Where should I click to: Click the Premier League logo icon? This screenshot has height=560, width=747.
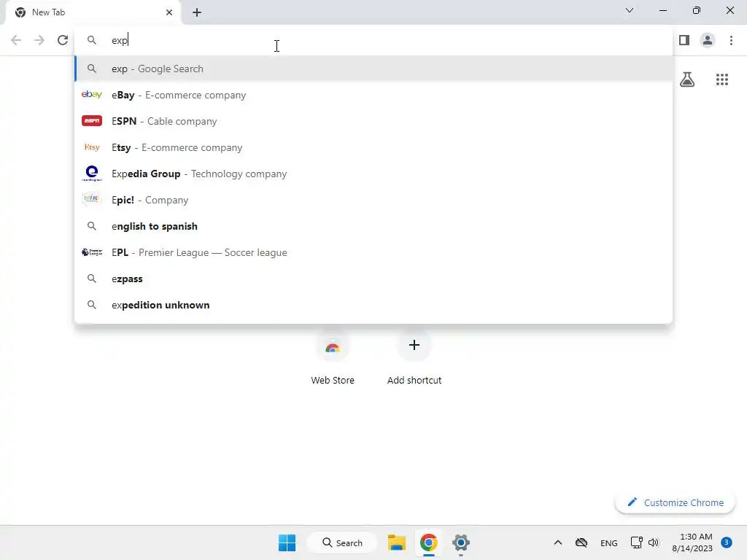(91, 252)
